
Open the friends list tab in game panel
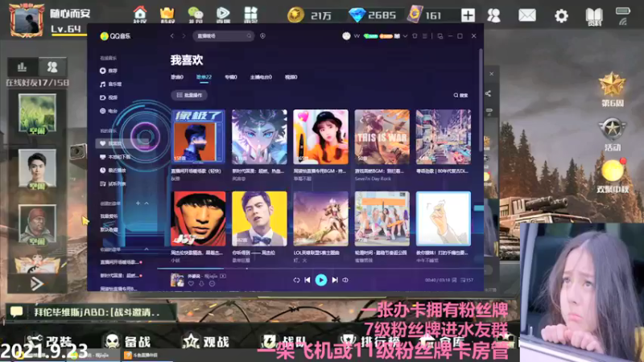click(52, 67)
